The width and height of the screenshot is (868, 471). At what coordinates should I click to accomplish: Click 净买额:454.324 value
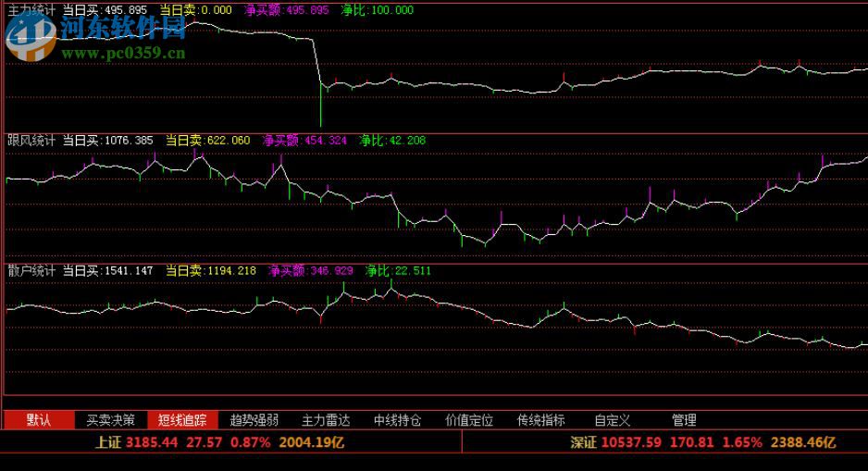click(x=304, y=141)
